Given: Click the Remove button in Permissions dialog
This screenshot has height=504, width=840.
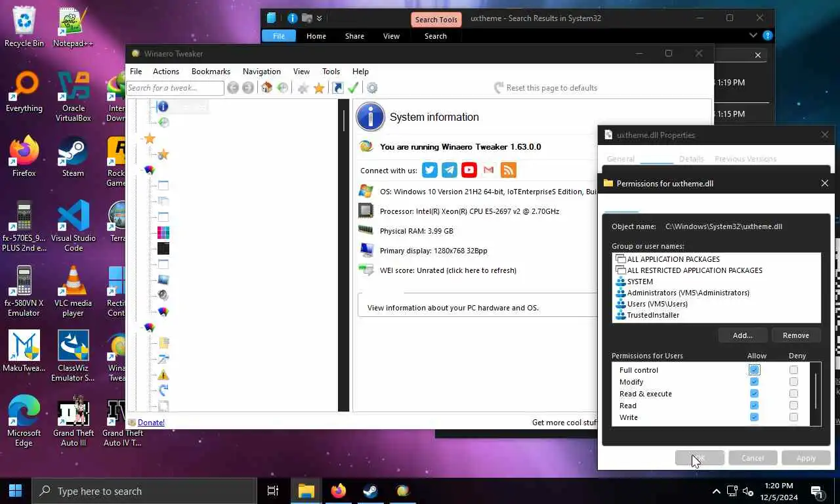Looking at the screenshot, I should (796, 335).
